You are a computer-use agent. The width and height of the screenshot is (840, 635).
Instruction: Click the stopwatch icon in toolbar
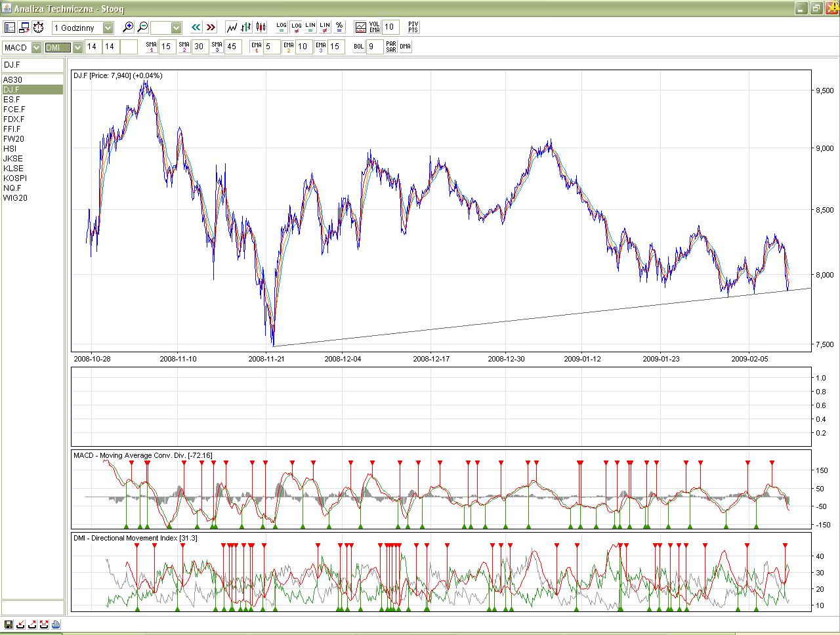(x=39, y=28)
